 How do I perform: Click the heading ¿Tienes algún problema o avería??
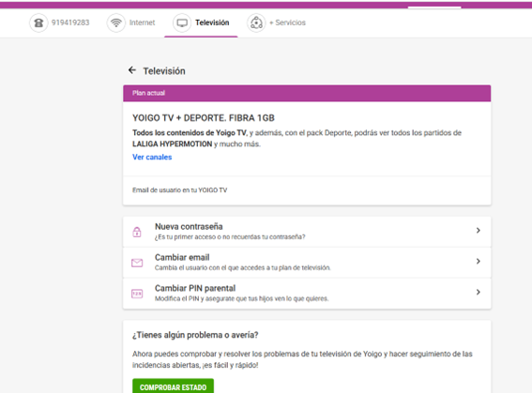click(x=195, y=335)
